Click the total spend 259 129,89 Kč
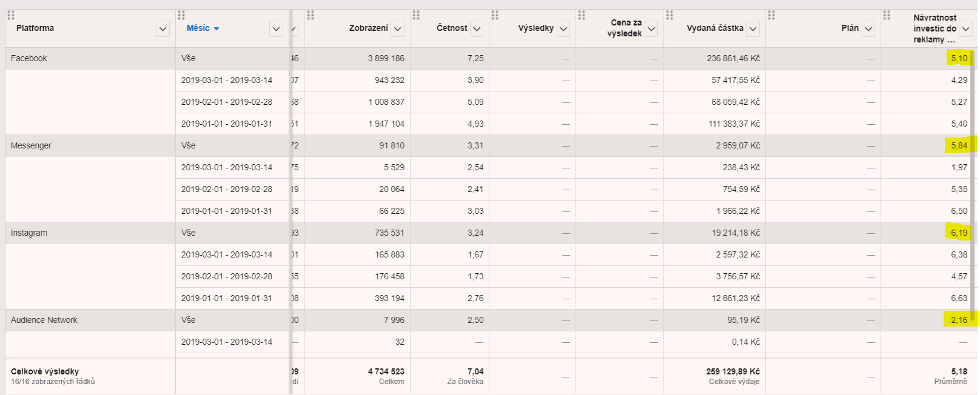Viewport: 980px width, 395px height. 733,371
